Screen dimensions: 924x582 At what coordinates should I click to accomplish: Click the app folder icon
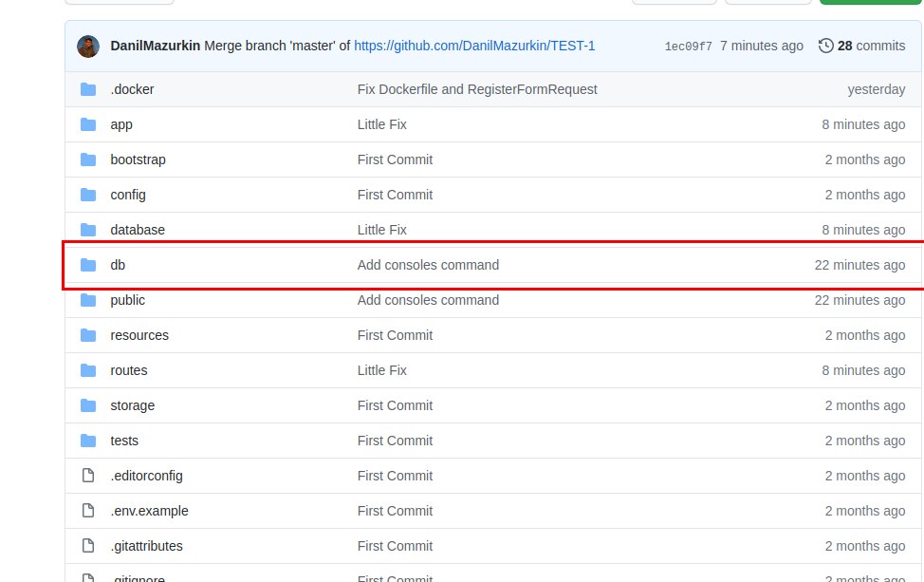point(88,124)
